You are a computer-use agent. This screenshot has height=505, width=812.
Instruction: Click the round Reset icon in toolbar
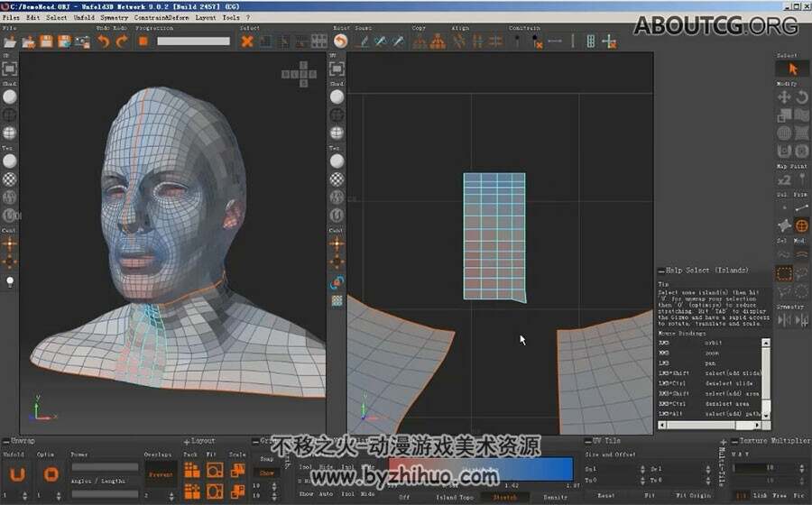(340, 41)
